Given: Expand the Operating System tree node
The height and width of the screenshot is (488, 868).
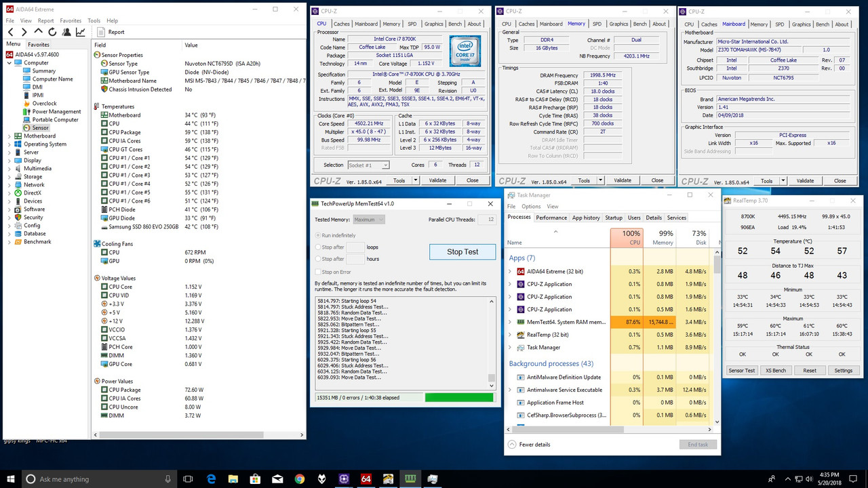Looking at the screenshot, I should (9, 144).
